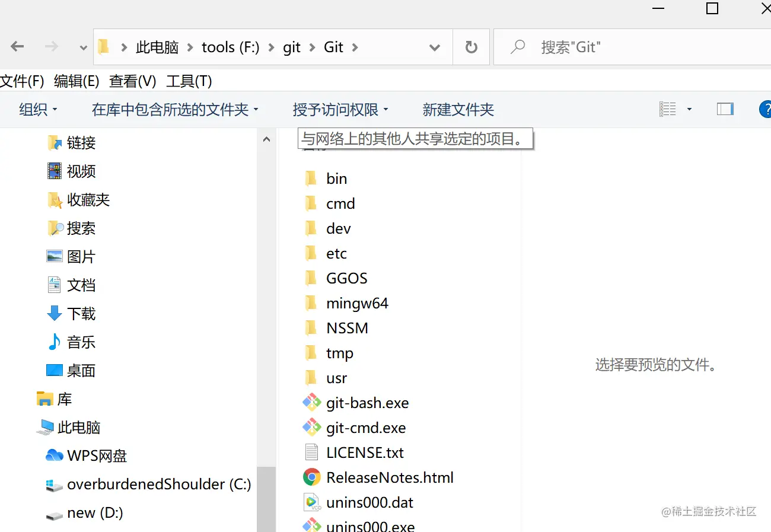The image size is (771, 532).
Task: Select 桌面 in the navigation pane
Action: coord(71,370)
